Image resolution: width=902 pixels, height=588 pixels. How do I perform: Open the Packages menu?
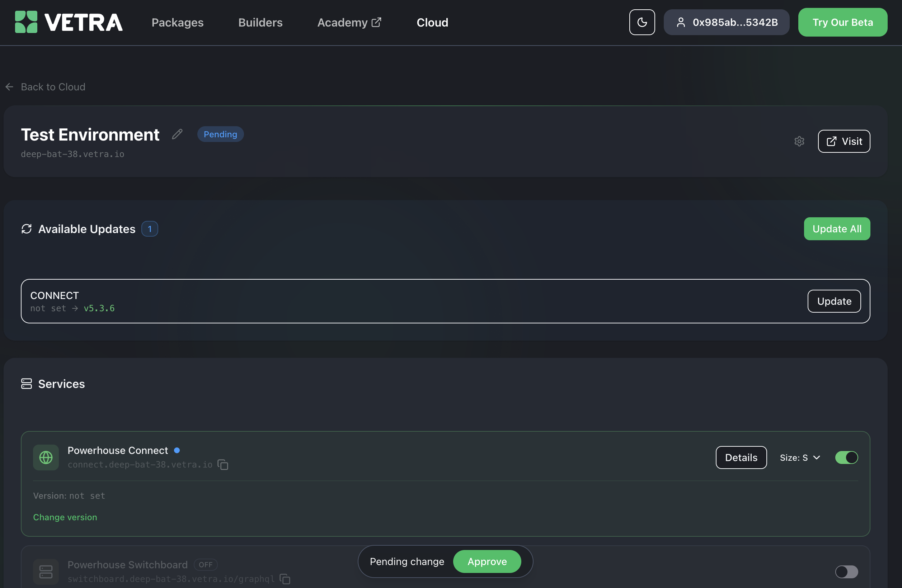(x=177, y=22)
